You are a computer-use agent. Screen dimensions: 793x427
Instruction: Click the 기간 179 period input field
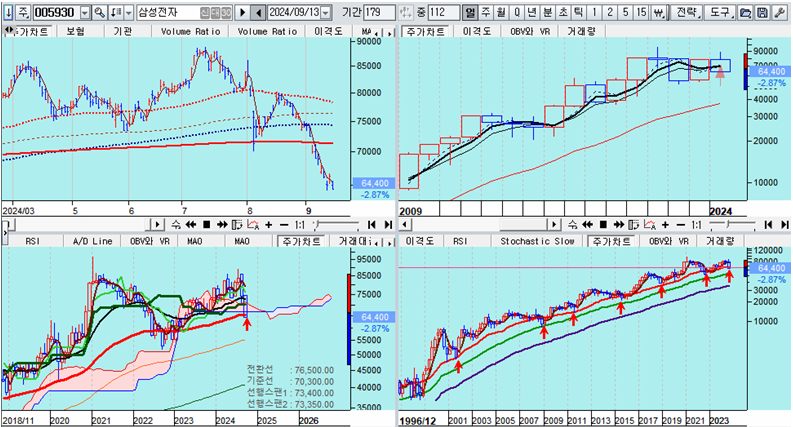pos(379,12)
